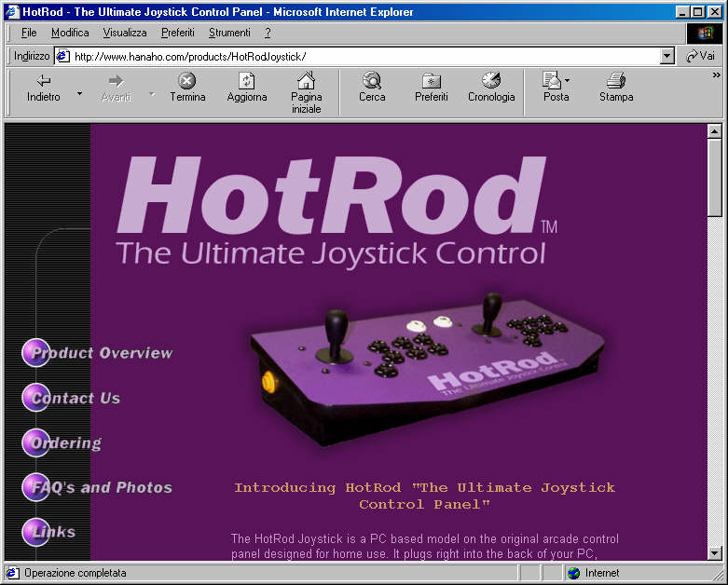The image size is (728, 585).
Task: Go to the Ordering page link
Action: click(62, 443)
